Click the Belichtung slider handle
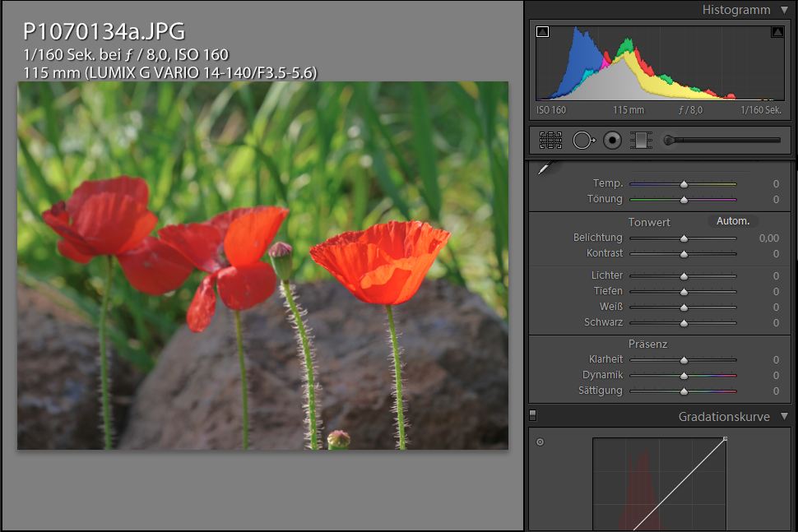Viewport: 798px width, 532px height. click(x=684, y=238)
